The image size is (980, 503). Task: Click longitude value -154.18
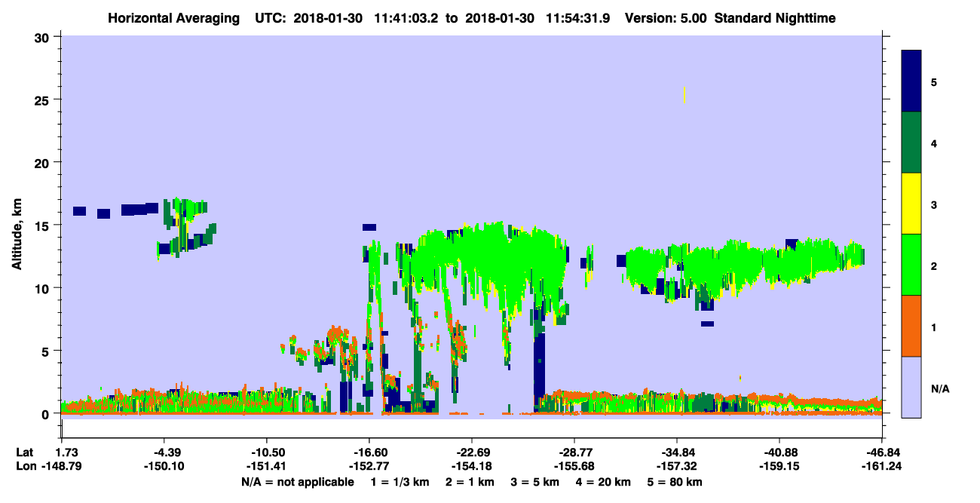click(471, 466)
